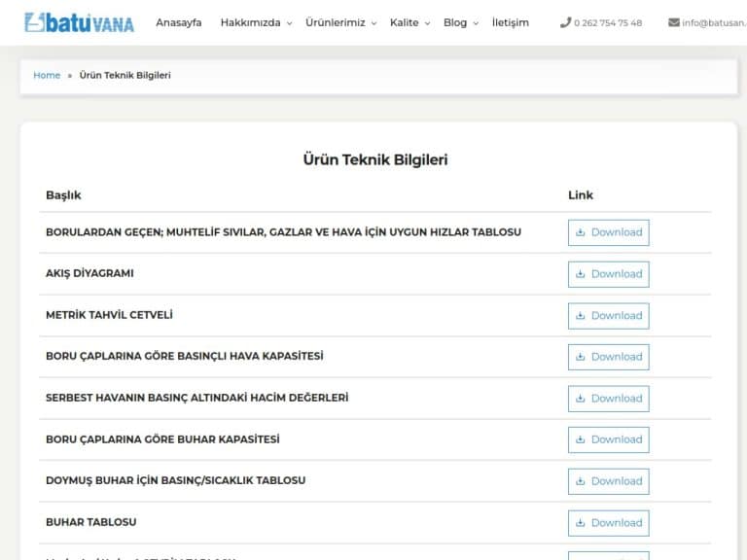Click download icon in DOYMUŞ BUHAR row

pos(581,481)
